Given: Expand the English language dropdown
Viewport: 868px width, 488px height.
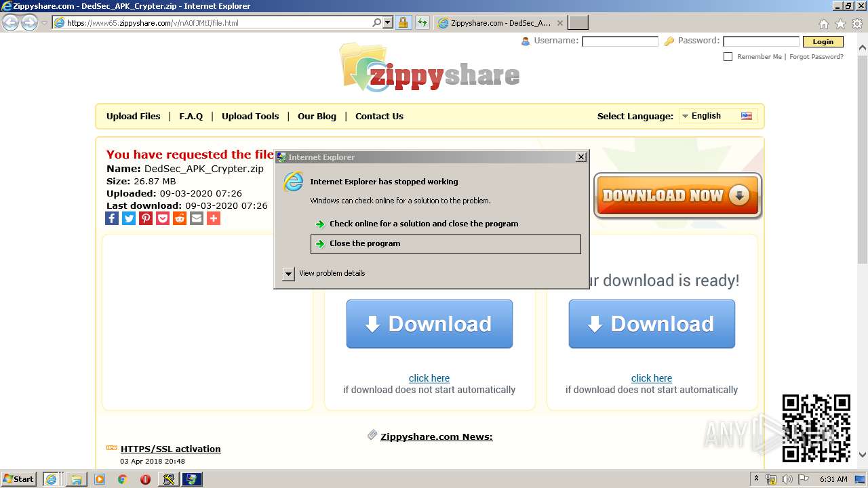Looking at the screenshot, I should pos(717,116).
